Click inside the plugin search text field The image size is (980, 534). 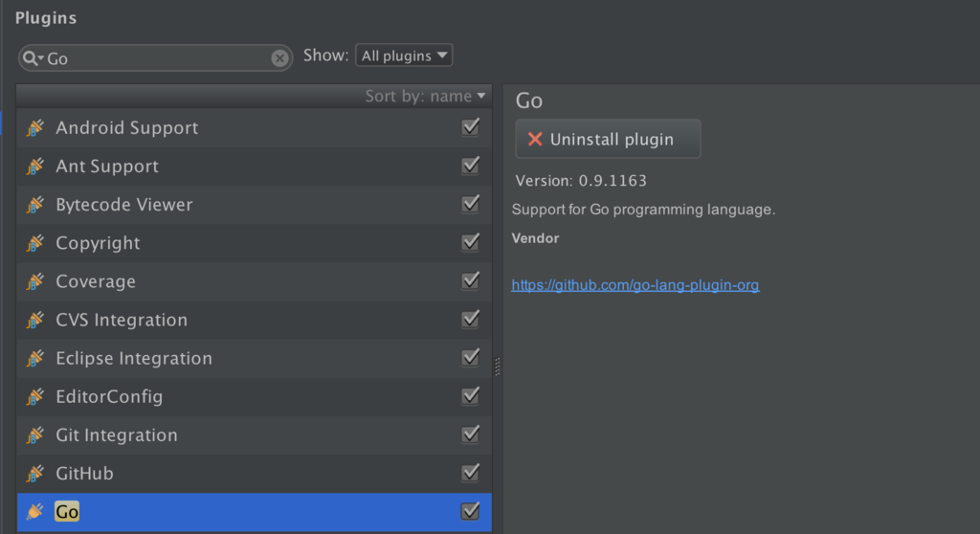(153, 58)
